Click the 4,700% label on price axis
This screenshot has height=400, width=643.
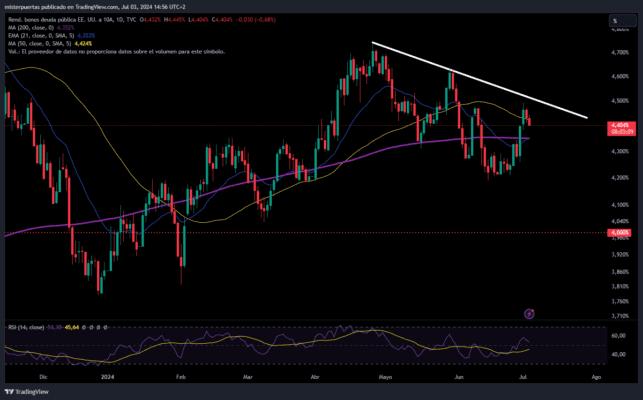click(618, 52)
